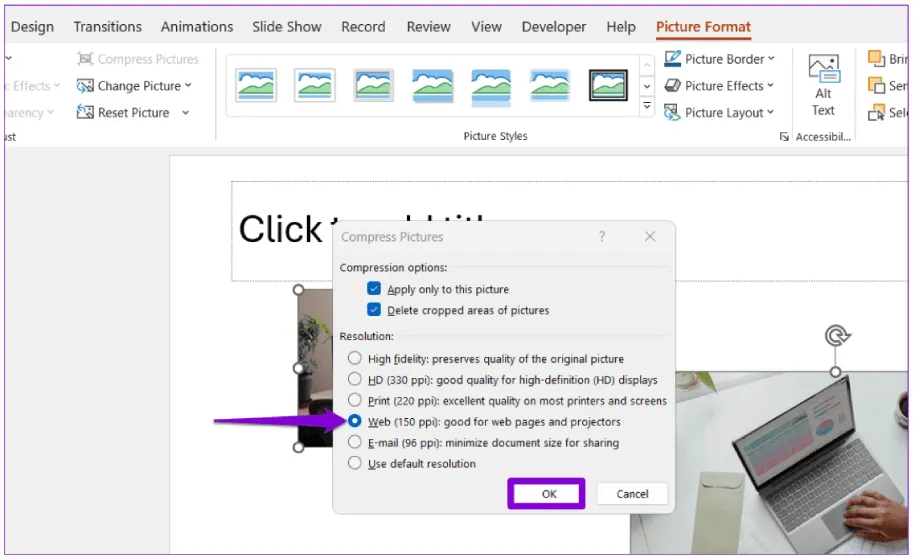
Task: Click the Alt Text icon
Action: [x=823, y=72]
